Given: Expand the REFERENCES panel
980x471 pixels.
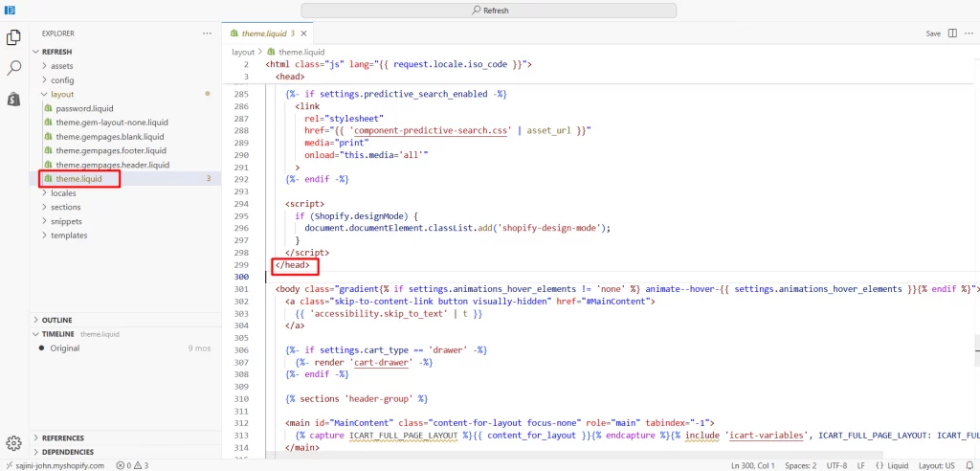Looking at the screenshot, I should (x=125, y=437).
